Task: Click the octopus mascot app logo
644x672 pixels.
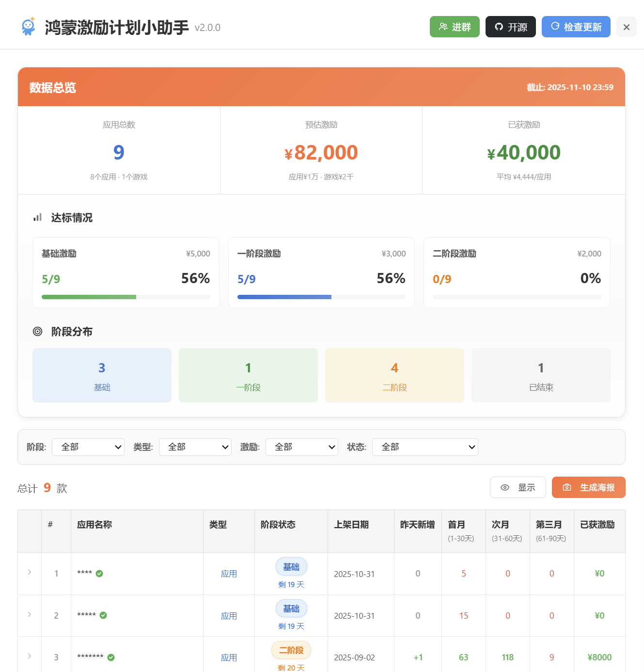Action: tap(29, 27)
